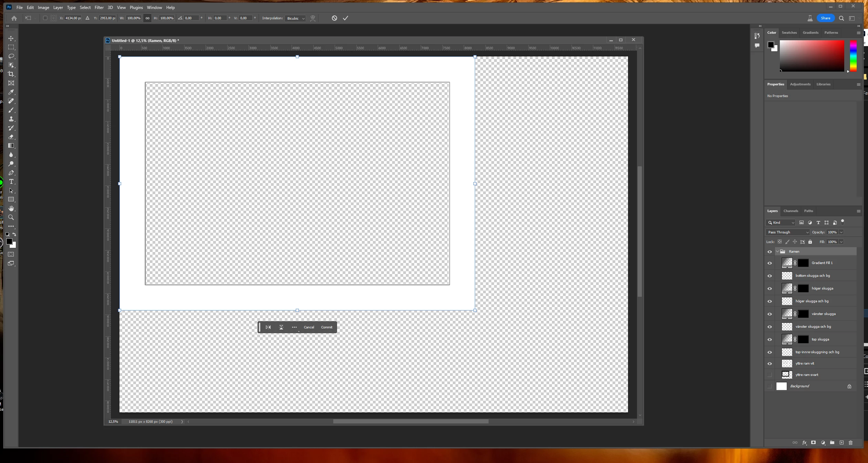Select the Horizontal Type tool
This screenshot has width=868, height=463.
point(11,182)
